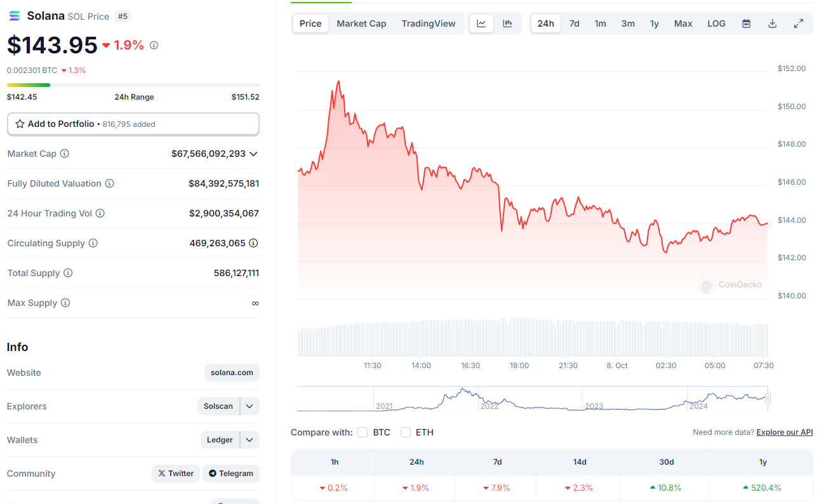Expand Wallets dropdown arrow next to Ledger
Image resolution: width=819 pixels, height=504 pixels.
[250, 440]
